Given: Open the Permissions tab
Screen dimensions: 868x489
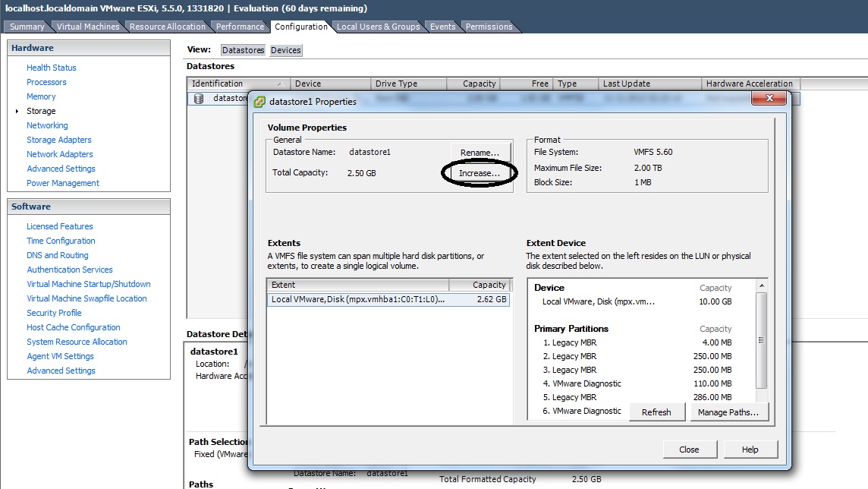Looking at the screenshot, I should pos(489,27).
